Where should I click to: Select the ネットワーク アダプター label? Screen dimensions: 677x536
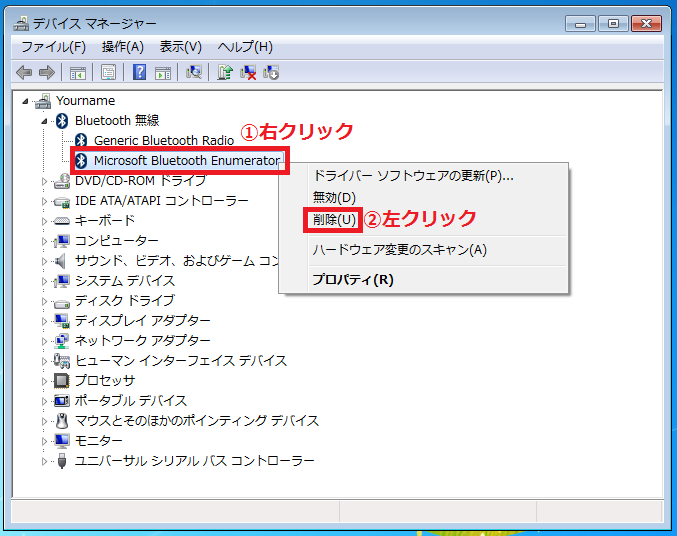pos(142,341)
